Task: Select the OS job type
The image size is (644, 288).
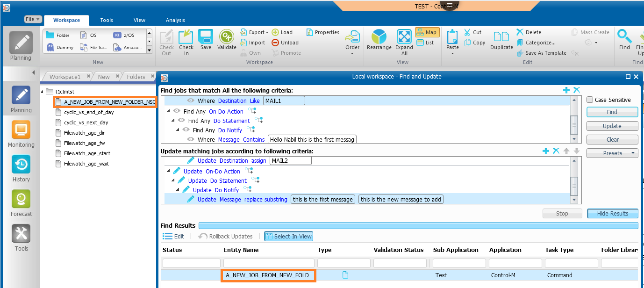Action: 88,35
